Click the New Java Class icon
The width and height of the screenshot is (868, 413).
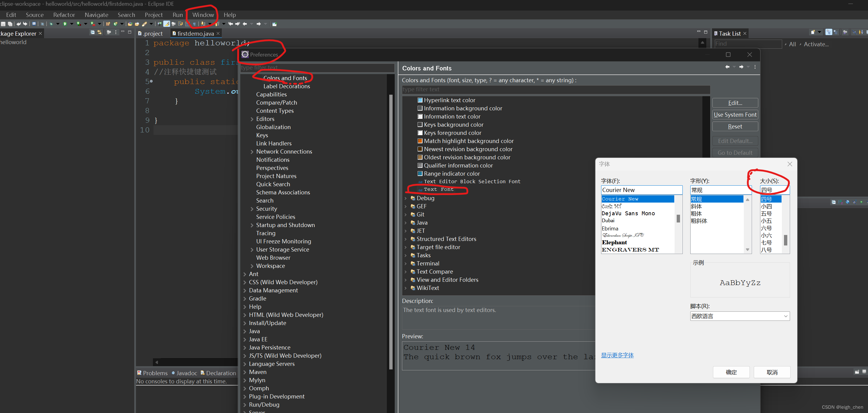tap(115, 24)
